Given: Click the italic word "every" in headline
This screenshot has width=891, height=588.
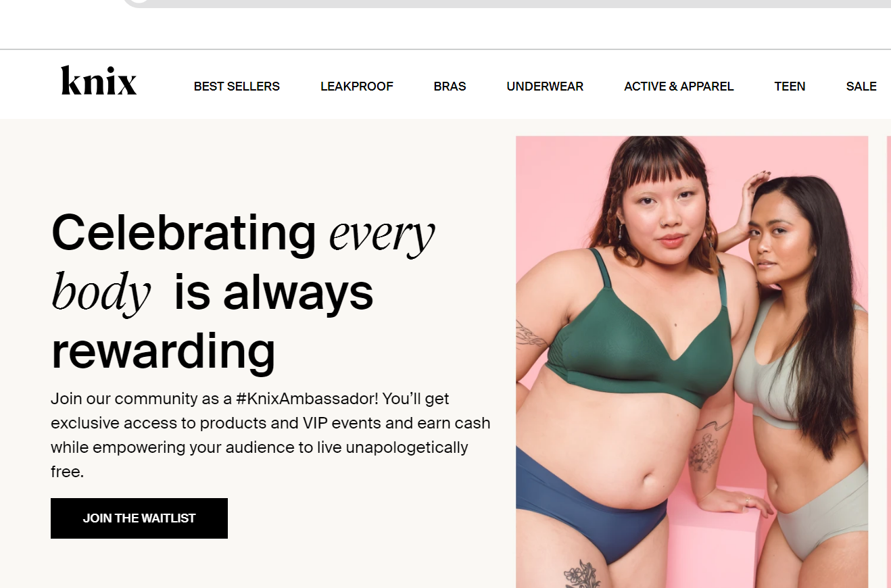Looking at the screenshot, I should tap(382, 234).
